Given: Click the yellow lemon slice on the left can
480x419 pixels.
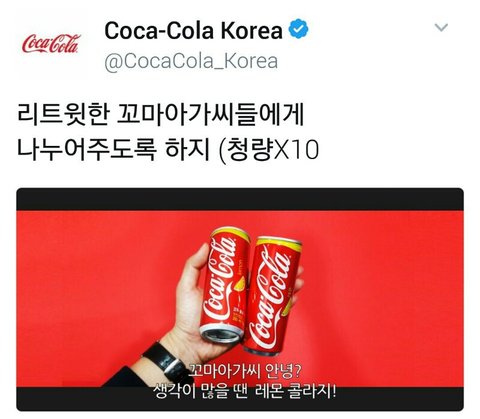Looking at the screenshot, I should (x=240, y=284).
